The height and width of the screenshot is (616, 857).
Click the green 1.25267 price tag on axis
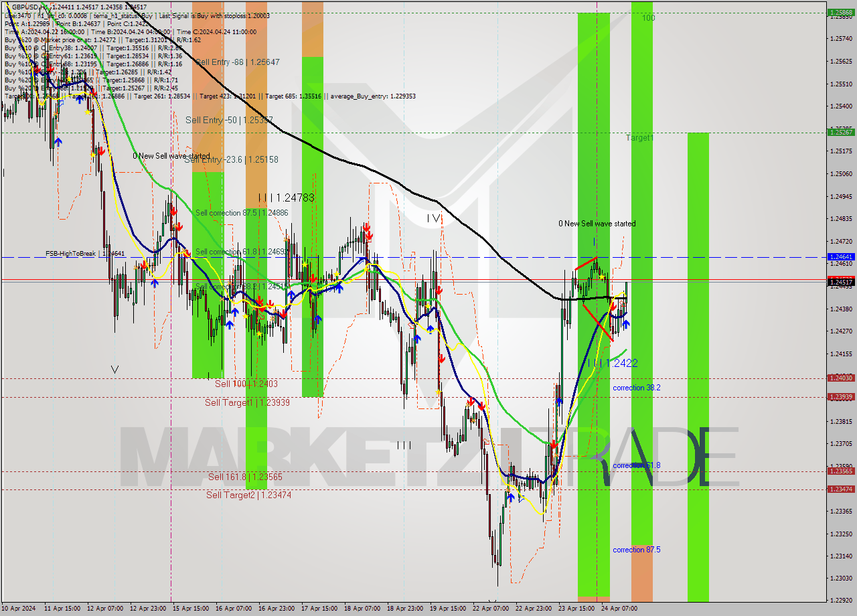click(840, 132)
